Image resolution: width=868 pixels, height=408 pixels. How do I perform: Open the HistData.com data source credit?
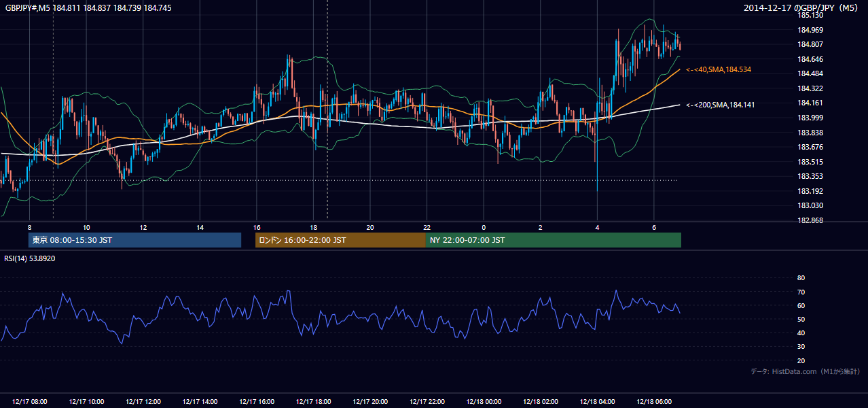805,371
